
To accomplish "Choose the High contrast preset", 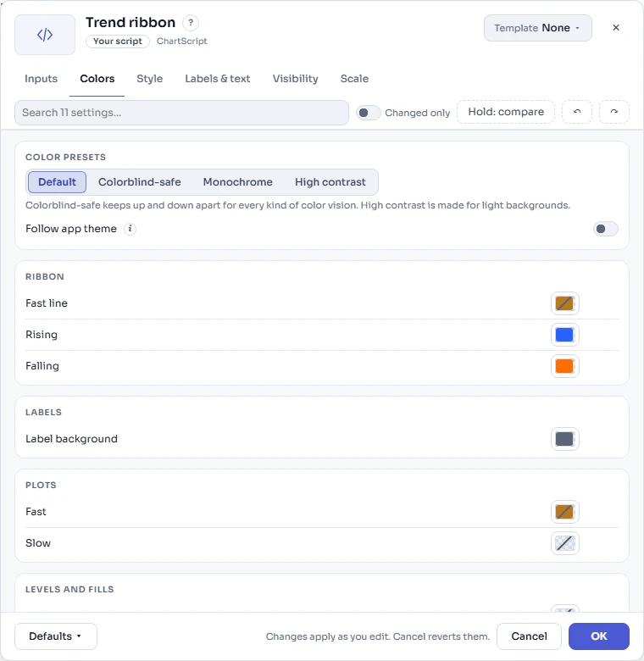I will 330,182.
